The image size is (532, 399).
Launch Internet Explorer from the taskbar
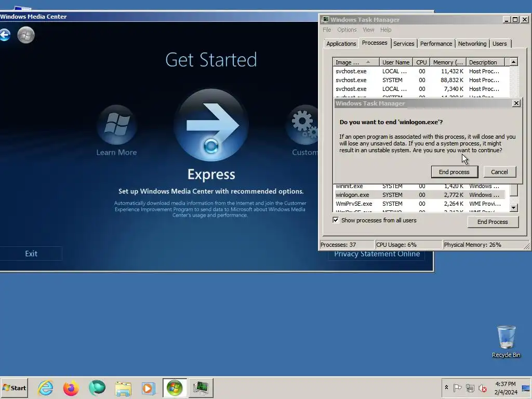(46, 388)
